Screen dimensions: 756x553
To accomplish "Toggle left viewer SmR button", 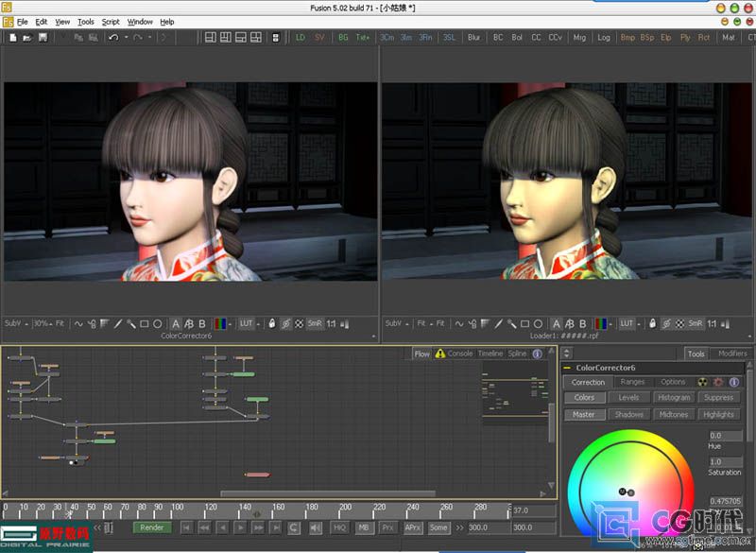I will click(x=315, y=323).
